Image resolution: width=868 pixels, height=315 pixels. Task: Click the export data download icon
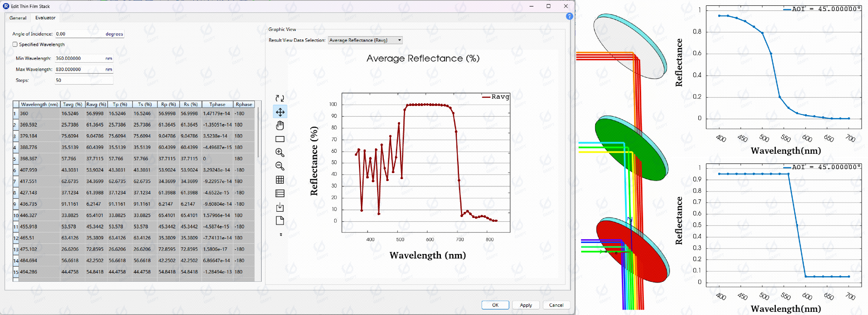pyautogui.click(x=280, y=207)
